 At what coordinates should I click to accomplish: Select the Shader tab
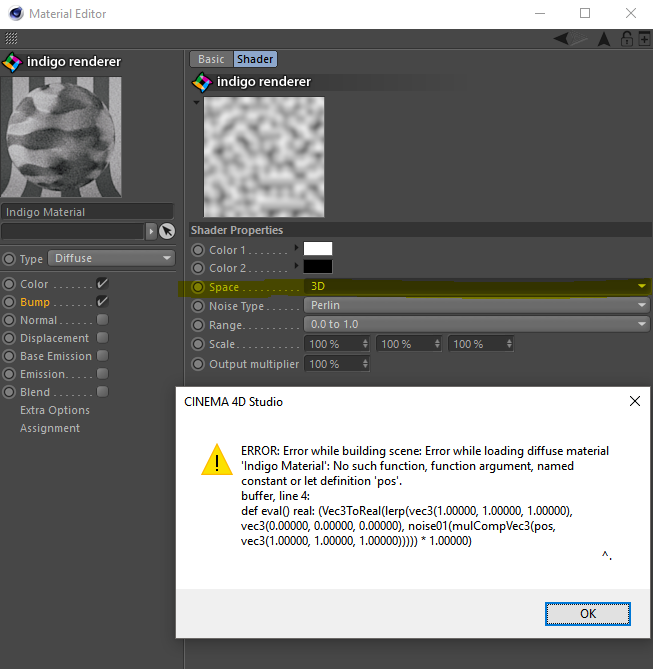255,59
